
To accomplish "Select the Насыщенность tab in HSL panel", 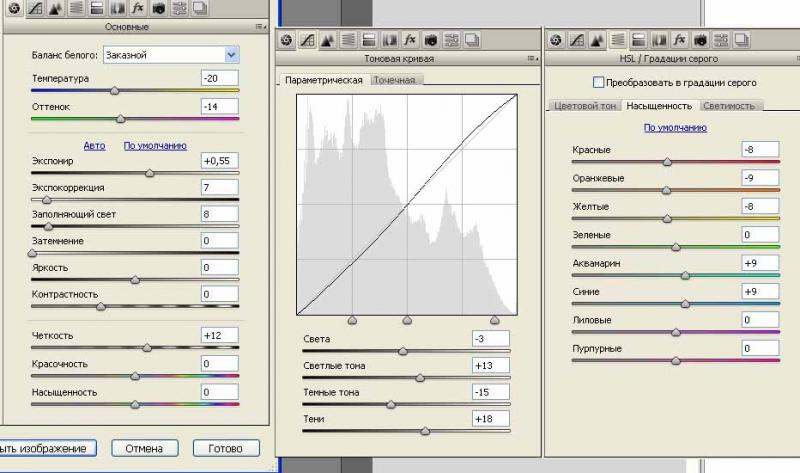I will tap(659, 106).
